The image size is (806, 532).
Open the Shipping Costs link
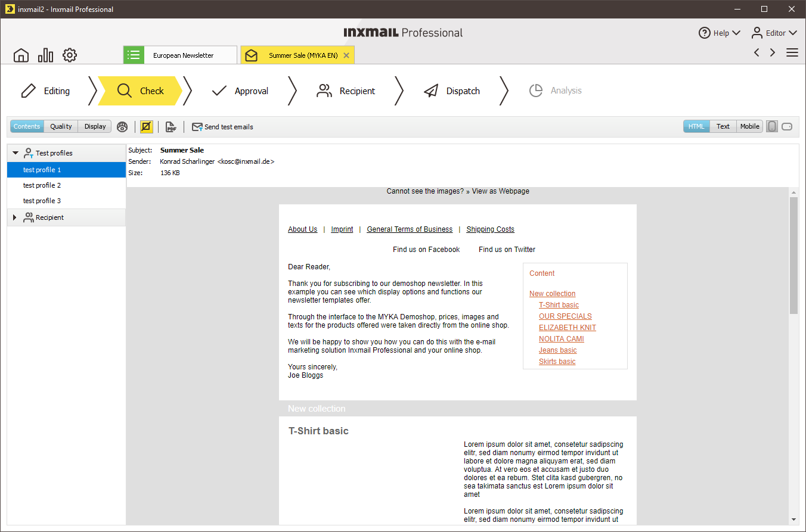[490, 229]
